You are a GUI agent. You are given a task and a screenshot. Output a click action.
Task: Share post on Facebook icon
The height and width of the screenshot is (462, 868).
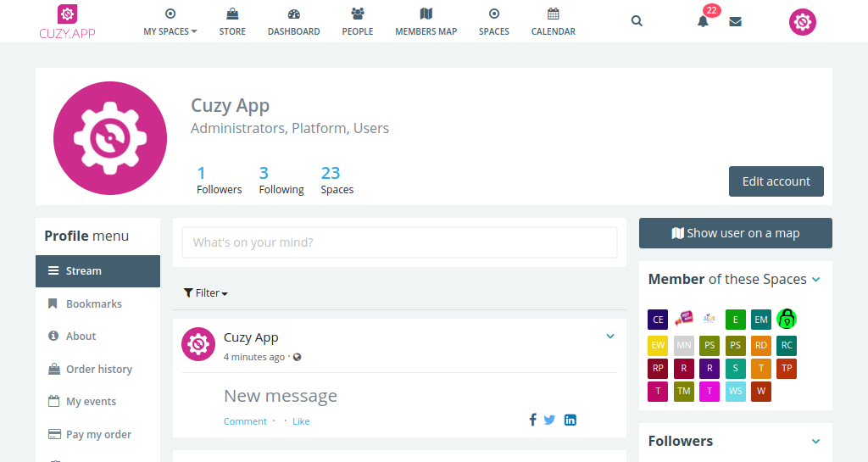click(x=532, y=420)
